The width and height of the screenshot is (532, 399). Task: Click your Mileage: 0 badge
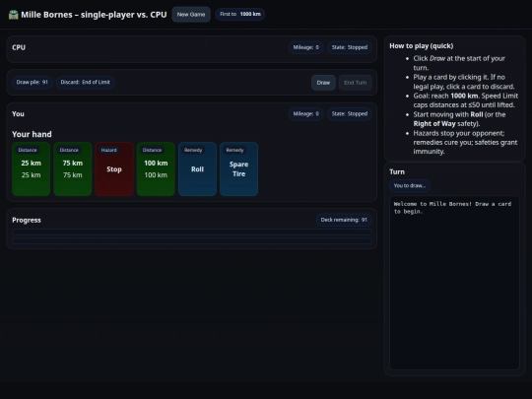pos(306,113)
